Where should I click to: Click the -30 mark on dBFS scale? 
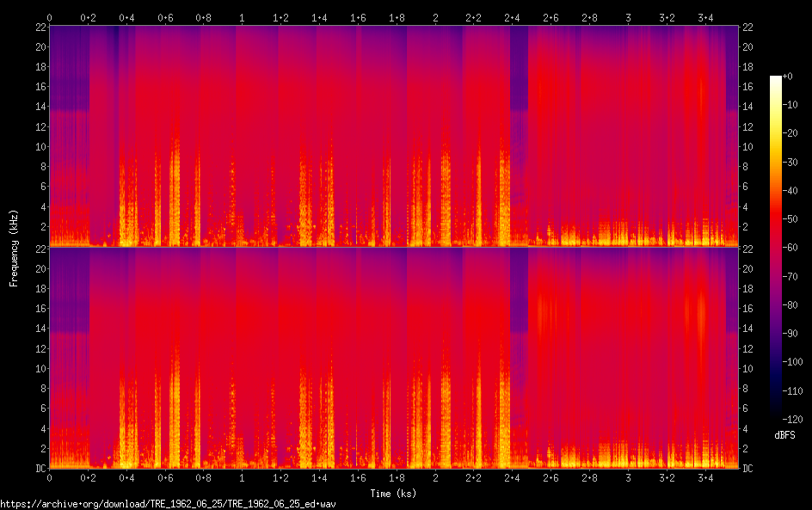pyautogui.click(x=790, y=162)
